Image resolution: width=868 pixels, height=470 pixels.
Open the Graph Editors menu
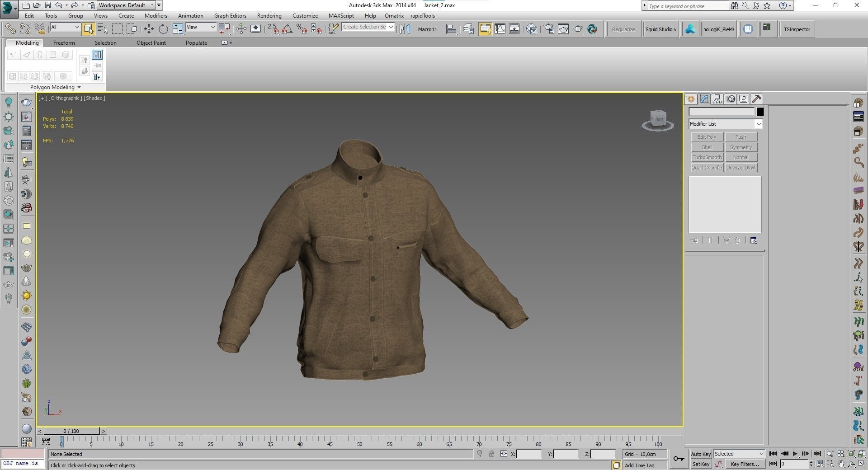(230, 16)
